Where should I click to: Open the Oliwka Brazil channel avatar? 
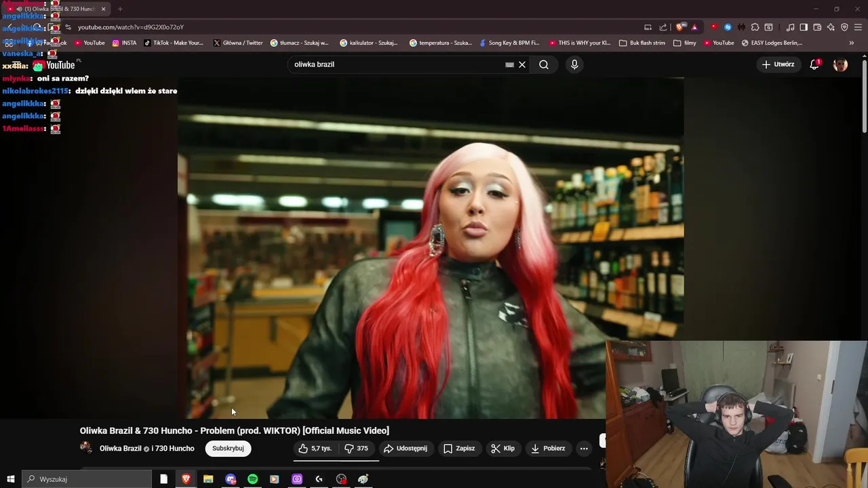[86, 448]
